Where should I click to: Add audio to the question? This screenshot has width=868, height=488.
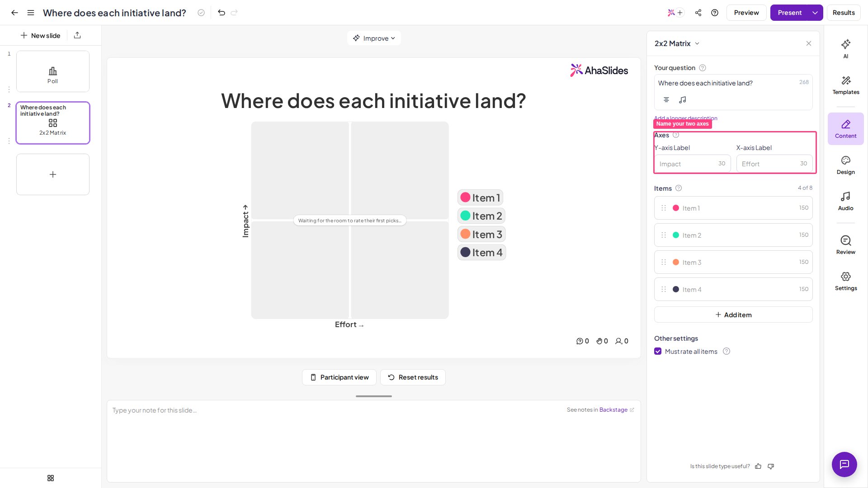point(683,100)
